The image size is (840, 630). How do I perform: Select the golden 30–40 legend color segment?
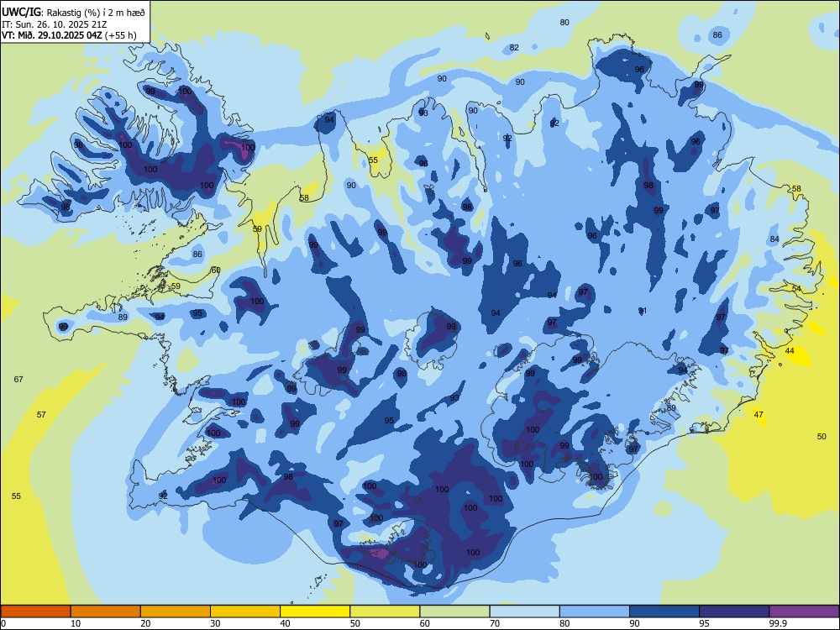[245, 612]
